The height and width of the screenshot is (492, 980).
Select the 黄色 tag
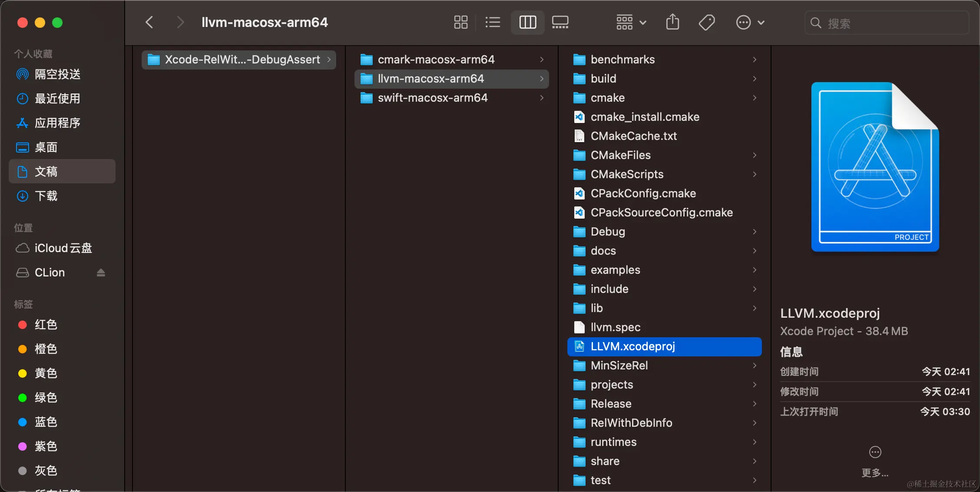click(62, 373)
